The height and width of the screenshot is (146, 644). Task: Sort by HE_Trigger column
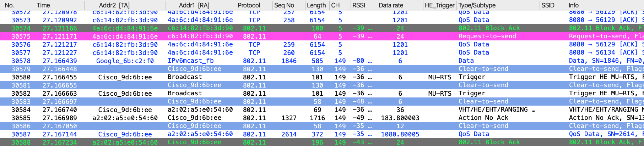439,5
